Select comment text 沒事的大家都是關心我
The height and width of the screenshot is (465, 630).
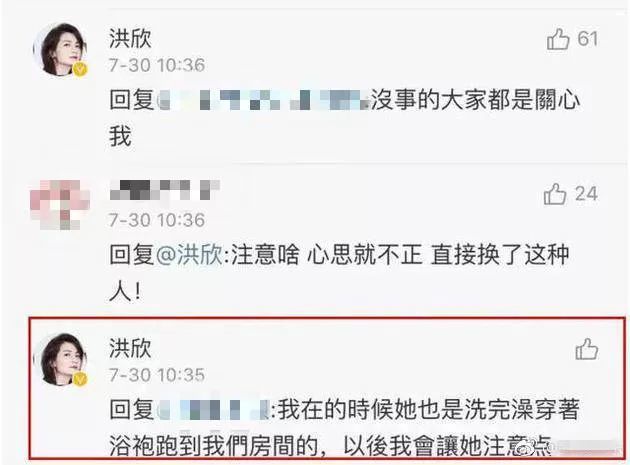(x=344, y=118)
